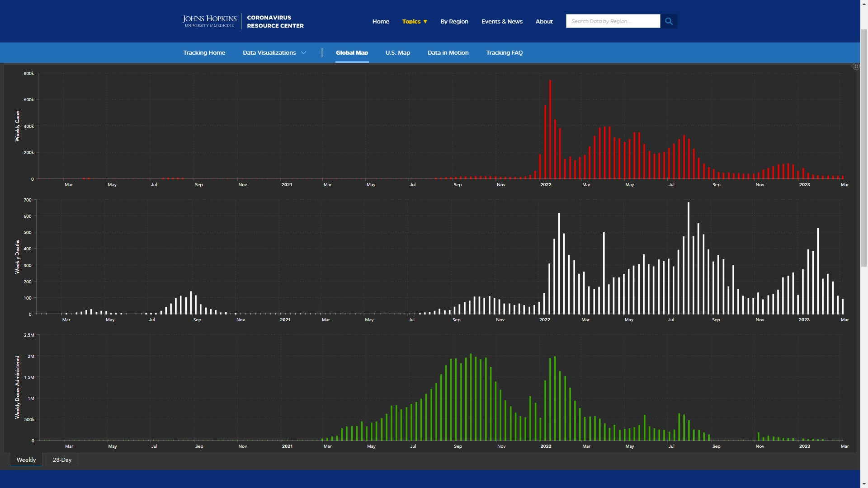The height and width of the screenshot is (488, 868).
Task: Click the Home navigation link
Action: tap(381, 21)
